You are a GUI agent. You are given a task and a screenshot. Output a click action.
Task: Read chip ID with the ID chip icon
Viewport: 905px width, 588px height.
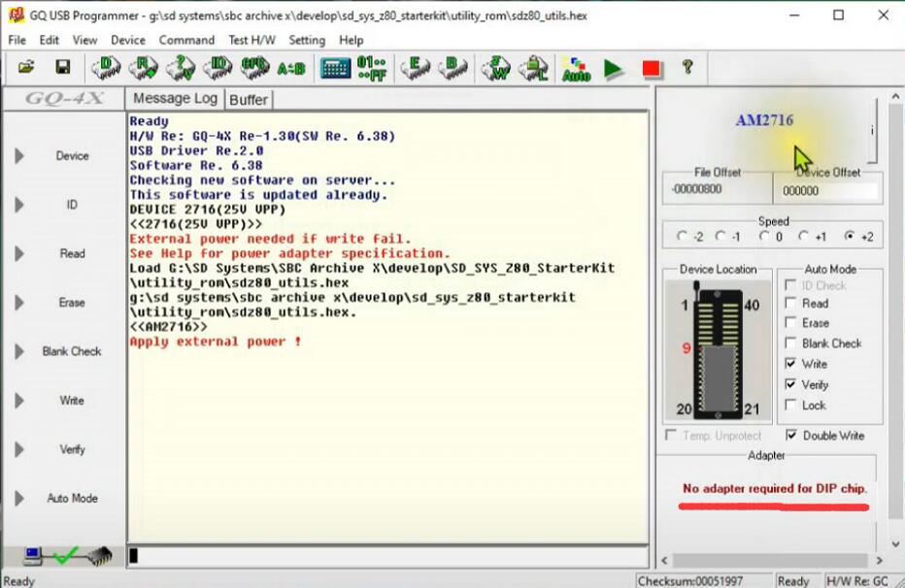point(218,68)
